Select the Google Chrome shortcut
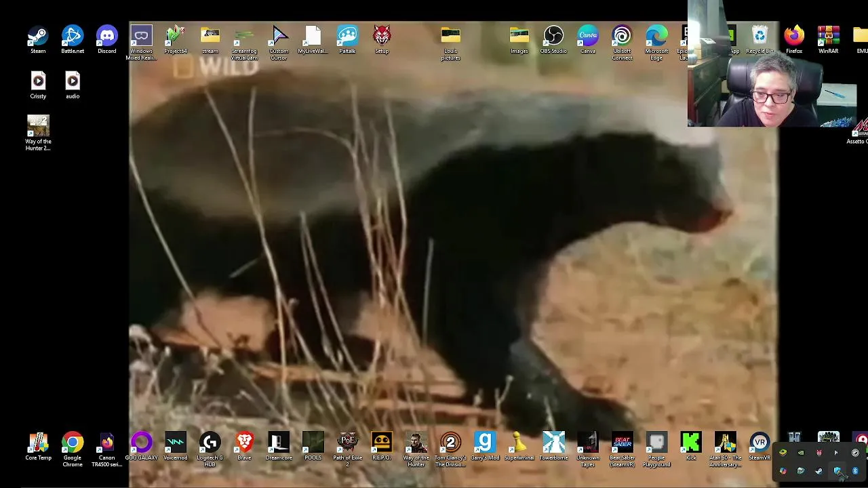The height and width of the screenshot is (488, 868). tap(73, 449)
